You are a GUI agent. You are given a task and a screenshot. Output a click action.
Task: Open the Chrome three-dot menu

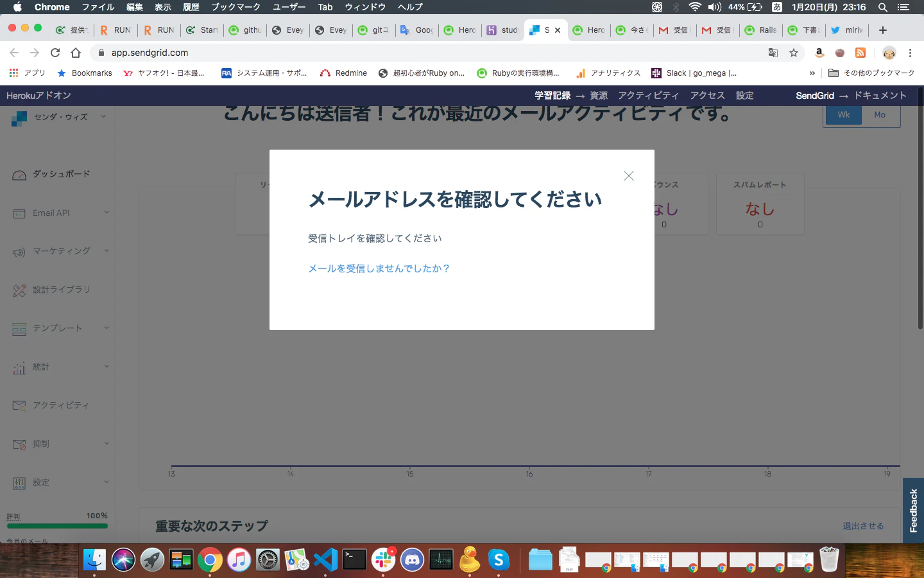coord(910,53)
